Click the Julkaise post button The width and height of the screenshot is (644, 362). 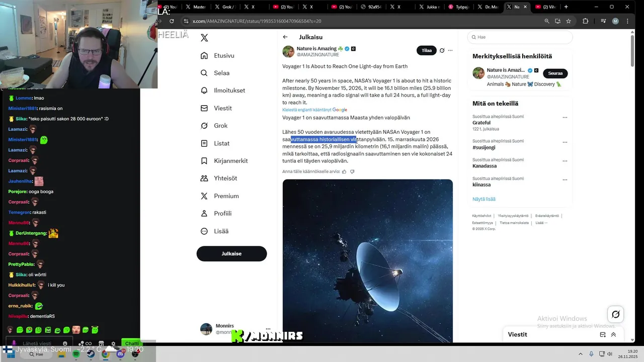coord(231,253)
